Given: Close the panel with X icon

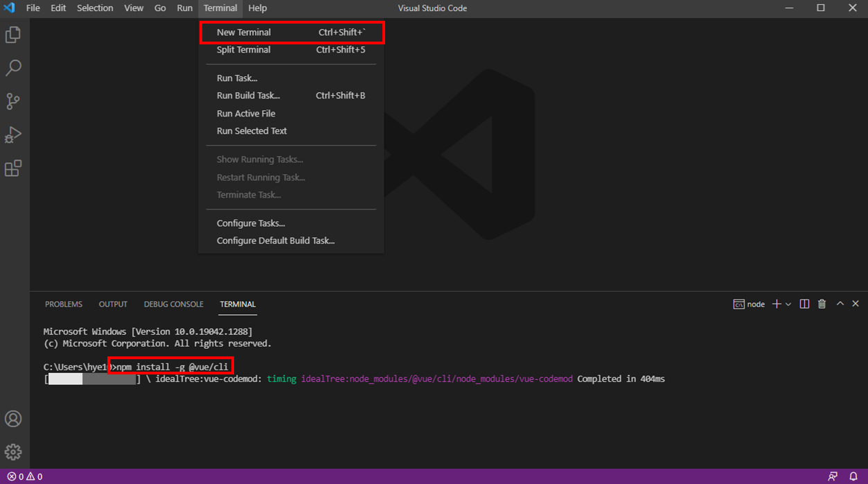Looking at the screenshot, I should (x=856, y=304).
